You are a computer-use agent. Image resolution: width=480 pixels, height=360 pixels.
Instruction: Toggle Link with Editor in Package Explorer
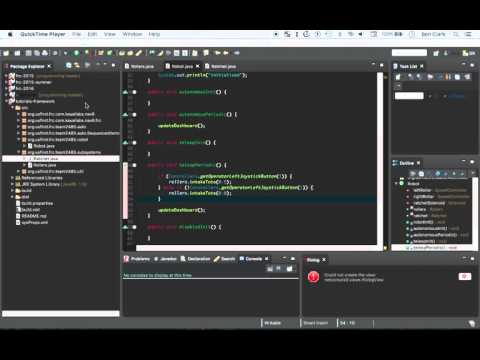point(77,66)
